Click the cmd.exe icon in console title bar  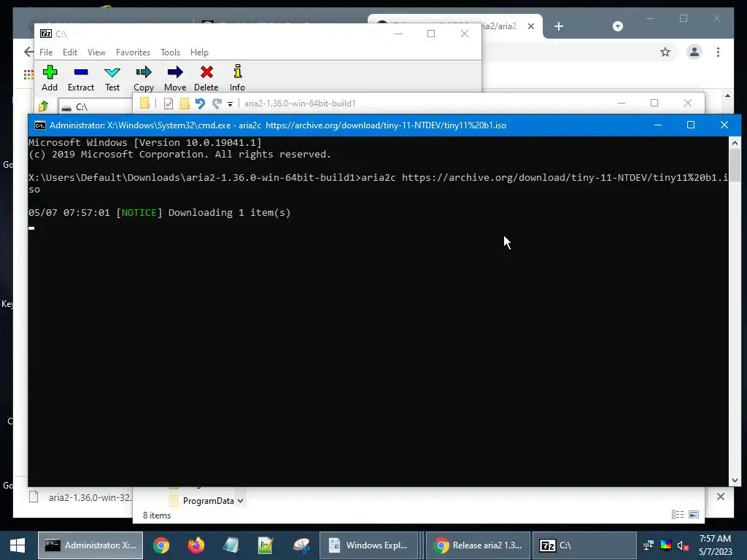(40, 125)
